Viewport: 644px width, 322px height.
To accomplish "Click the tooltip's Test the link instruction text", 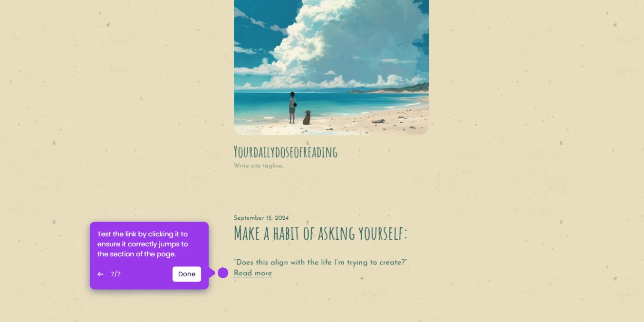I will click(x=143, y=244).
